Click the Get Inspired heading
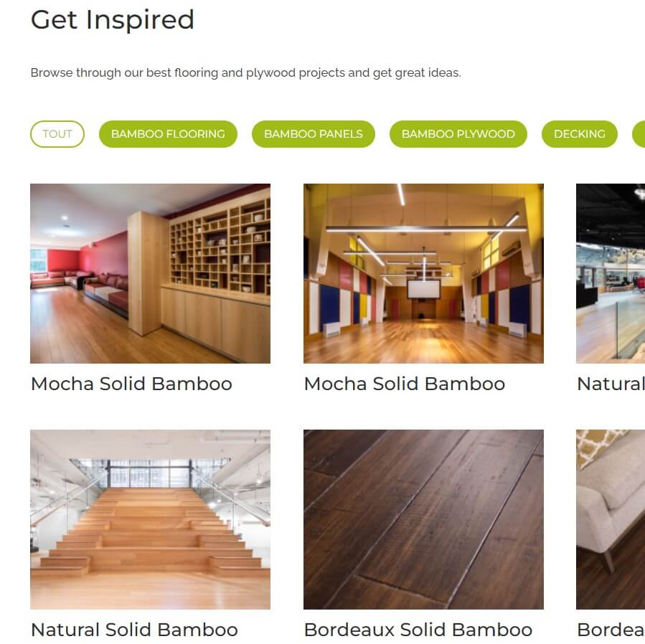This screenshot has width=645, height=644. coord(113,20)
